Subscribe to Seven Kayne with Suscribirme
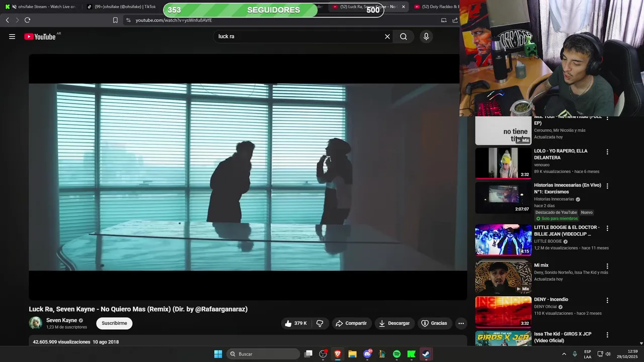This screenshot has height=362, width=644. point(114,323)
